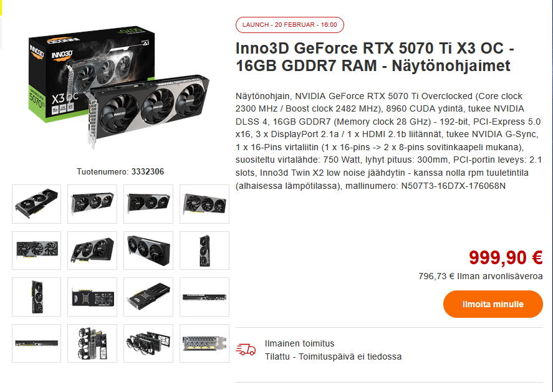Click the Ilmainen toimitus delivery text
Image resolution: width=553 pixels, height=392 pixels.
pyautogui.click(x=299, y=343)
